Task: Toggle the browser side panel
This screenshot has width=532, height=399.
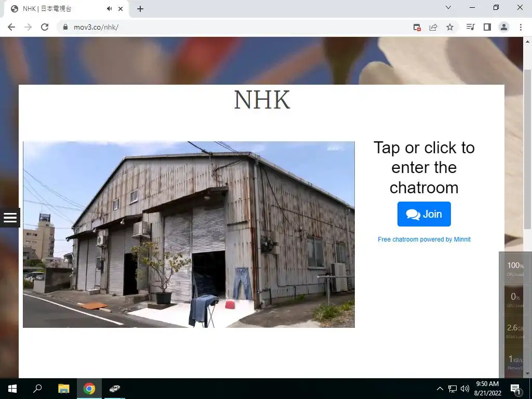Action: 487,27
